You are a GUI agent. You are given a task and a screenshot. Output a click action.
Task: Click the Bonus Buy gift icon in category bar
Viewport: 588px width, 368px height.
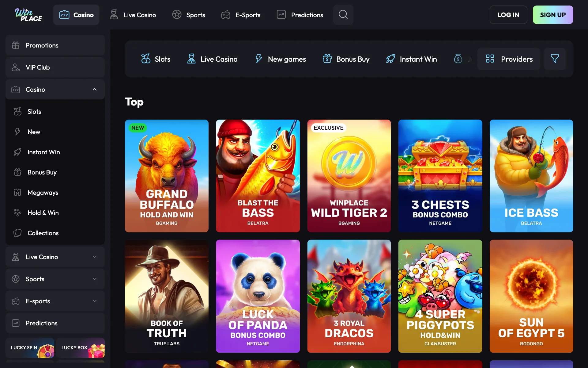(x=327, y=59)
